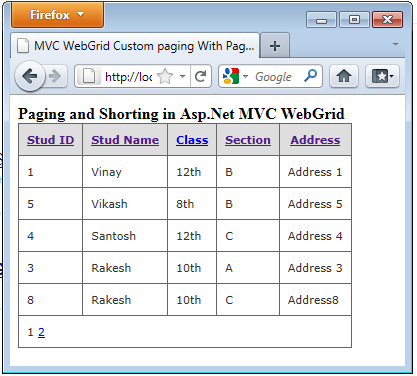This screenshot has height=376, width=417.
Task: Sort the grid by Stud ID
Action: pyautogui.click(x=50, y=140)
